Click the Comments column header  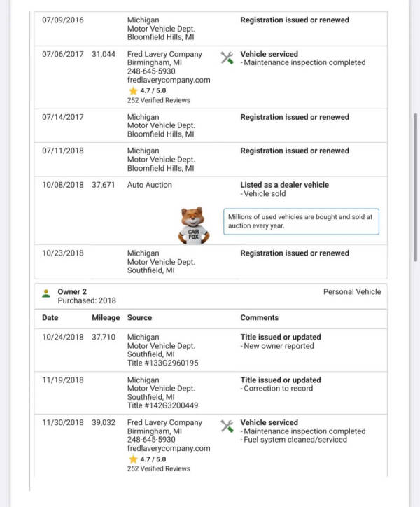[x=259, y=318]
